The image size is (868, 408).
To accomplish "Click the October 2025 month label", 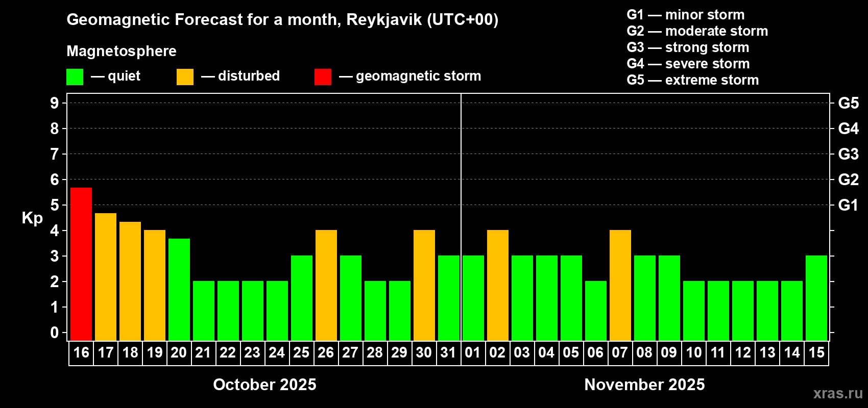I will (x=264, y=385).
